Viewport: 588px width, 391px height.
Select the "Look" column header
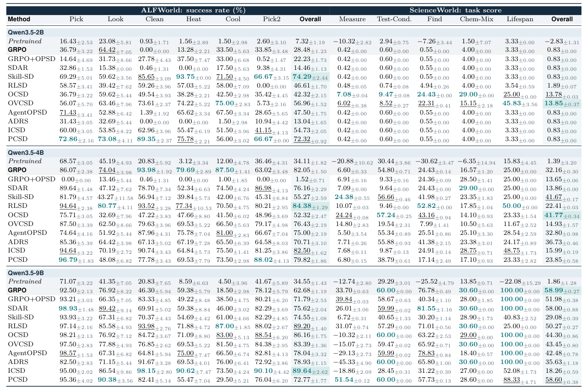point(116,19)
